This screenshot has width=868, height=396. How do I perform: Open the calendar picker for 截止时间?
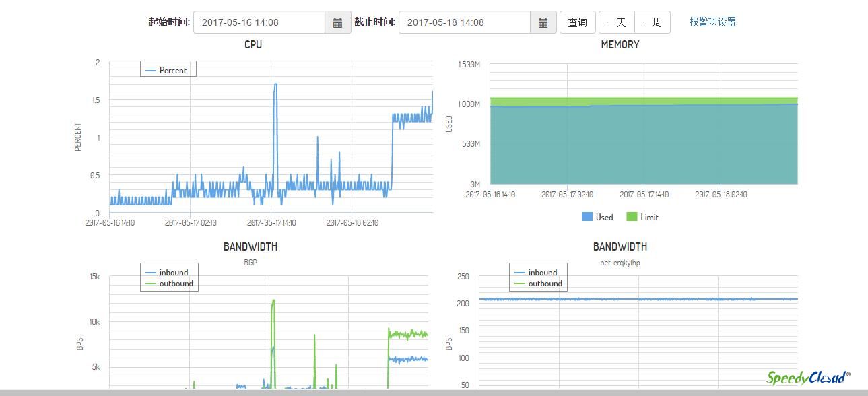[x=543, y=22]
